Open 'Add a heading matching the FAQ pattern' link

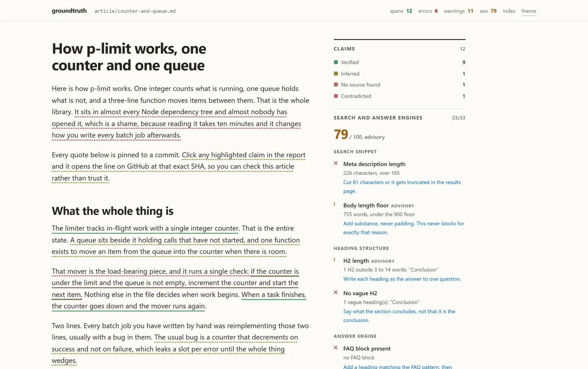[x=397, y=366]
